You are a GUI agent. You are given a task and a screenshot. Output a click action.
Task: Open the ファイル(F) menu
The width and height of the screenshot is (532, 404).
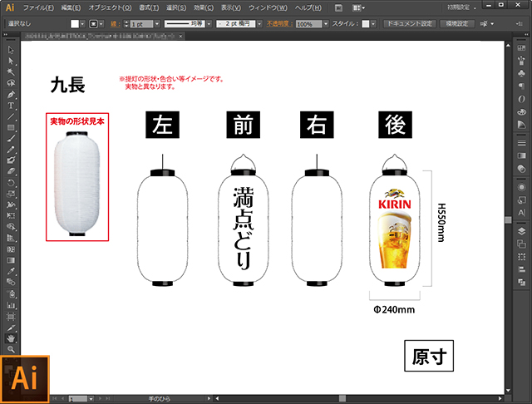click(x=39, y=7)
